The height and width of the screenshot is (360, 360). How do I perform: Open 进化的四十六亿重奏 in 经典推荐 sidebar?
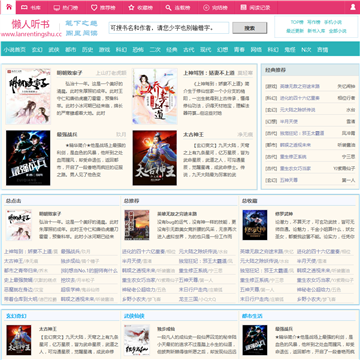[300, 98]
